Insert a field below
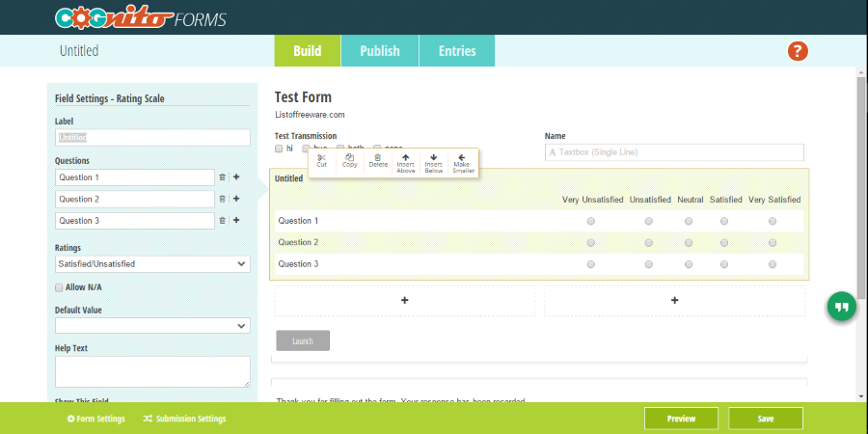 433,163
